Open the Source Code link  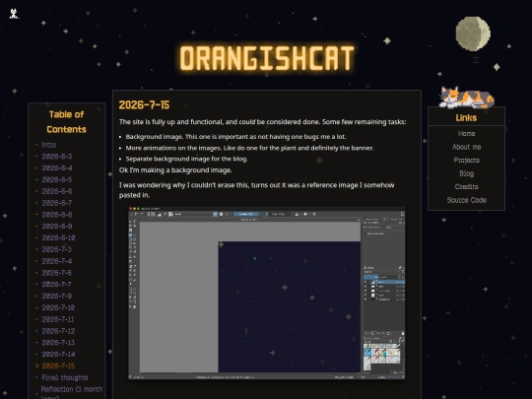(x=467, y=200)
